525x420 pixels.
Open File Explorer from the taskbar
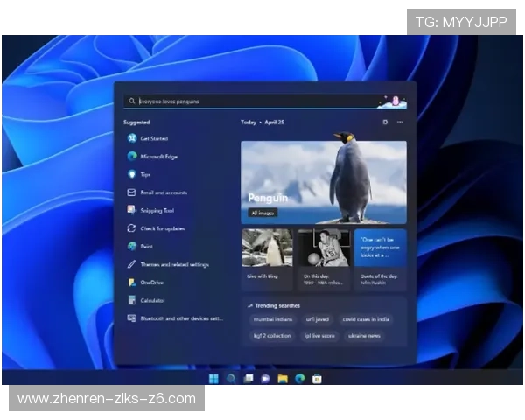283,379
